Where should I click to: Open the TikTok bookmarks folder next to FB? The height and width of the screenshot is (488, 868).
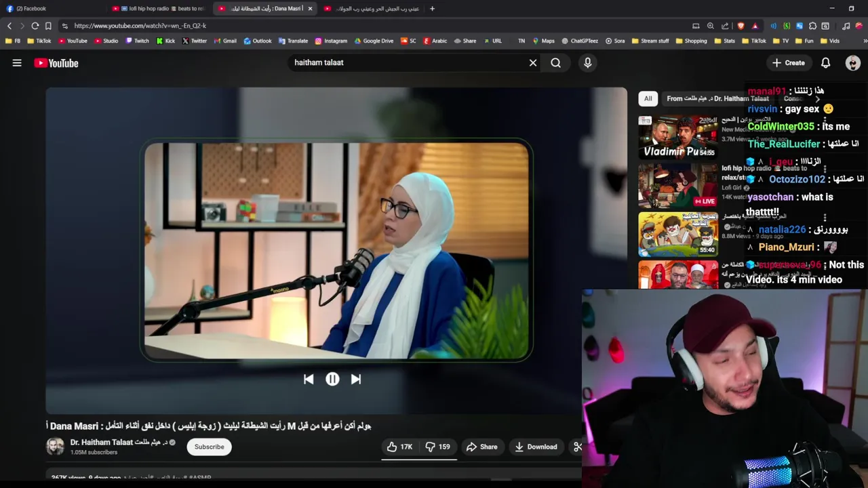(x=39, y=41)
